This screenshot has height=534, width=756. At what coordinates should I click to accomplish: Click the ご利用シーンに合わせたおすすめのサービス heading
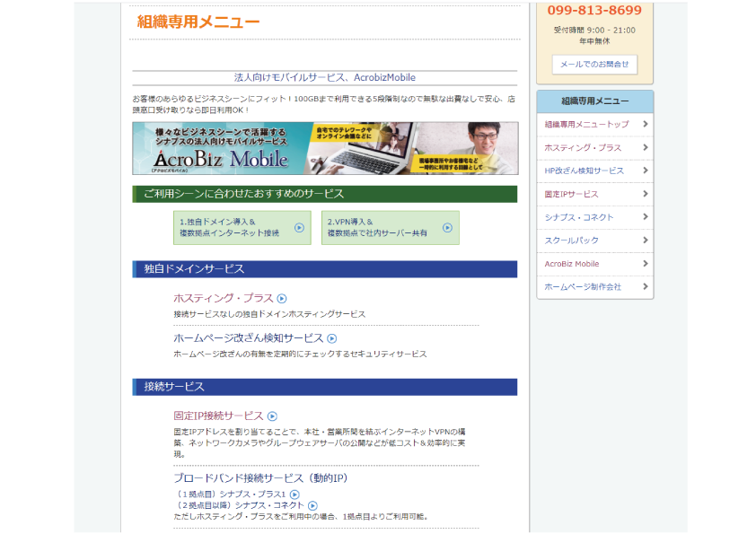tap(325, 194)
